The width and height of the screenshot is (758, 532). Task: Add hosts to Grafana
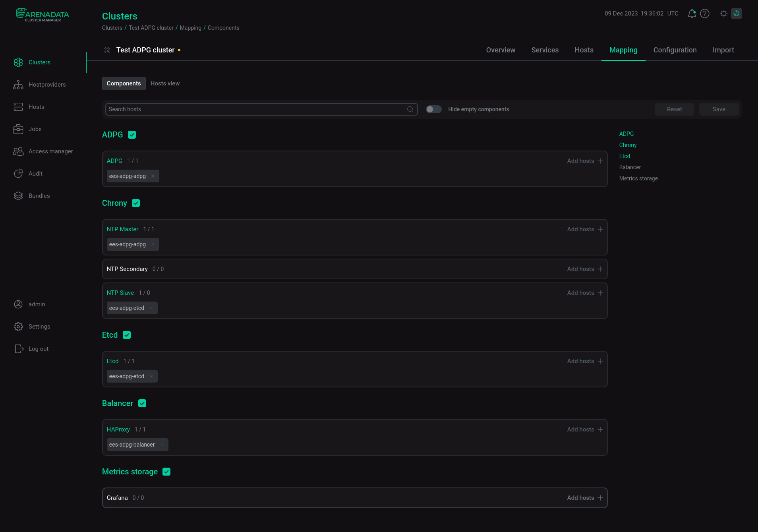pos(585,498)
